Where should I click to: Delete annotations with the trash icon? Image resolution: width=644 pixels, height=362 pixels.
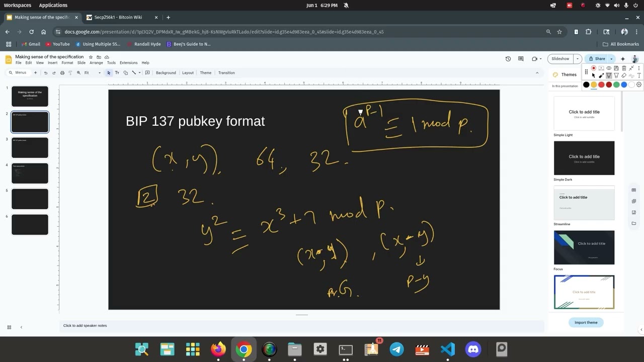coord(624,68)
